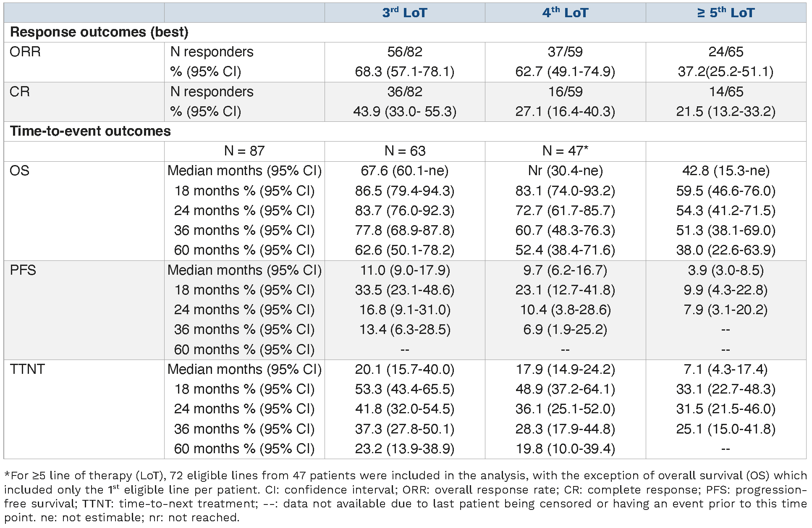Click the 3rd LoT column header

[x=404, y=13]
